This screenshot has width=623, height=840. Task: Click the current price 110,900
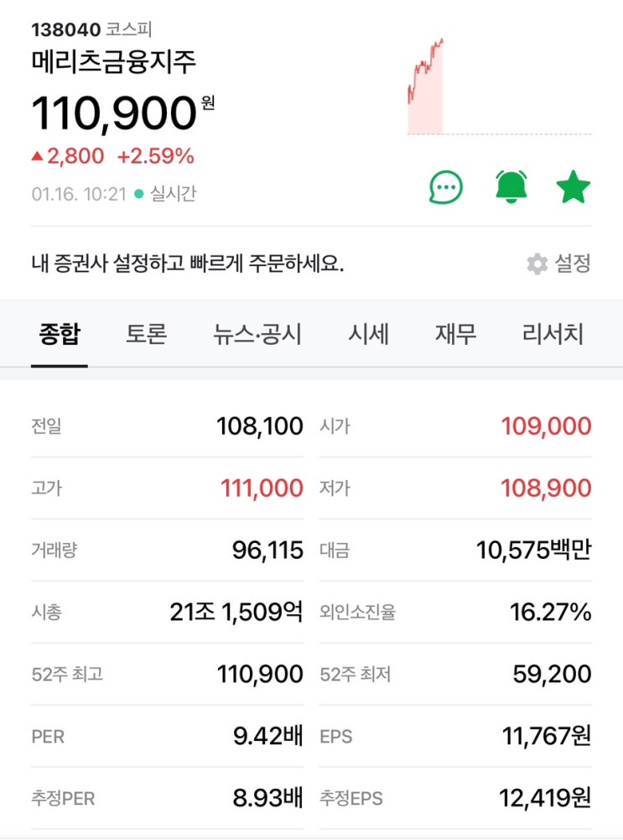(x=114, y=114)
